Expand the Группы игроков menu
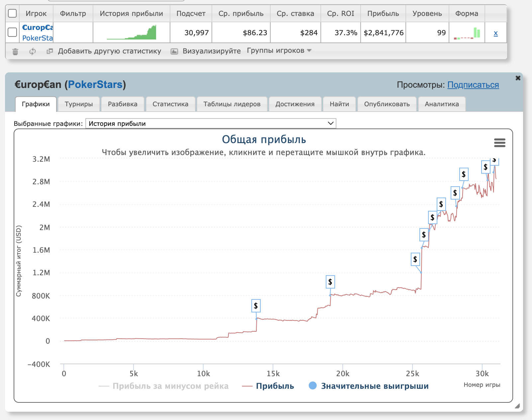The image size is (532, 420). (x=279, y=50)
